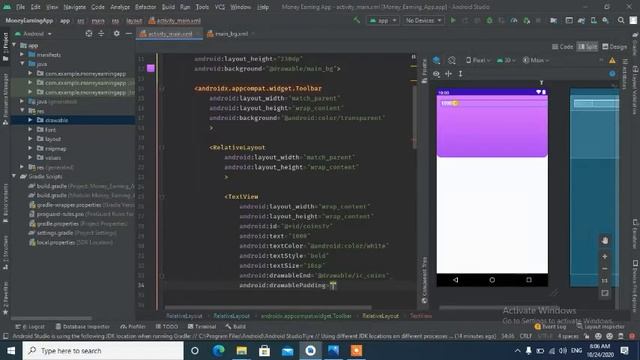Open the Terminal tool window

coord(202,327)
